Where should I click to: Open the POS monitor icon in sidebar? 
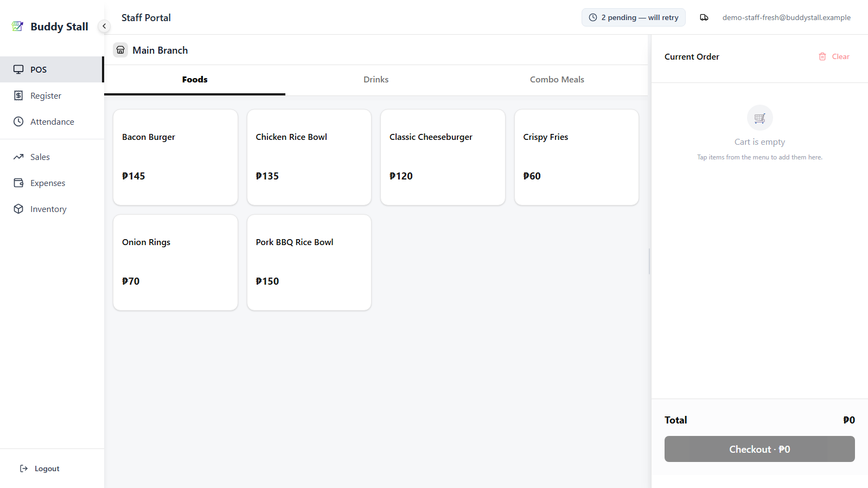pyautogui.click(x=18, y=69)
